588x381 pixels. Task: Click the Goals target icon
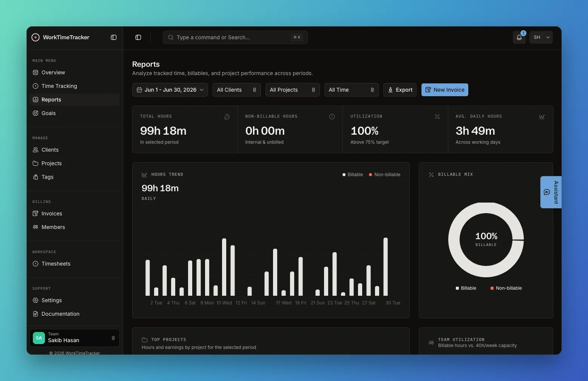pyautogui.click(x=35, y=113)
